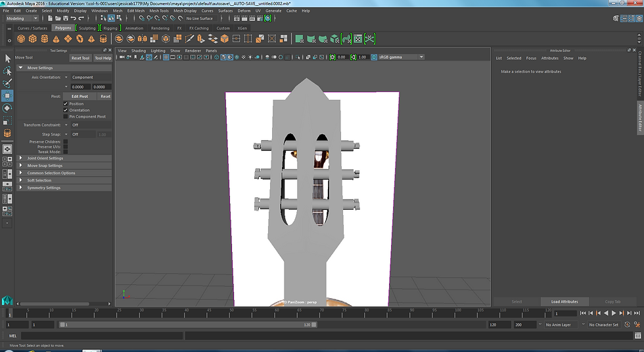Open the No Anim Layer dropdown
644x352 pixels.
561,324
